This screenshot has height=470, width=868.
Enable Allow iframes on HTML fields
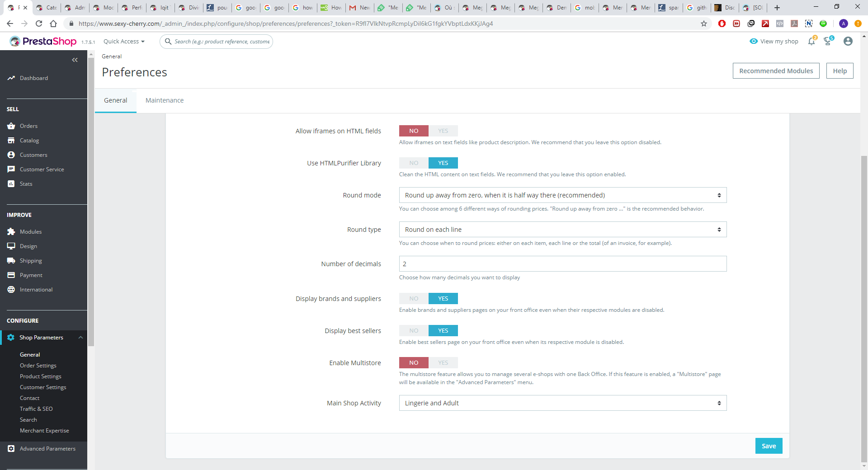click(x=443, y=131)
